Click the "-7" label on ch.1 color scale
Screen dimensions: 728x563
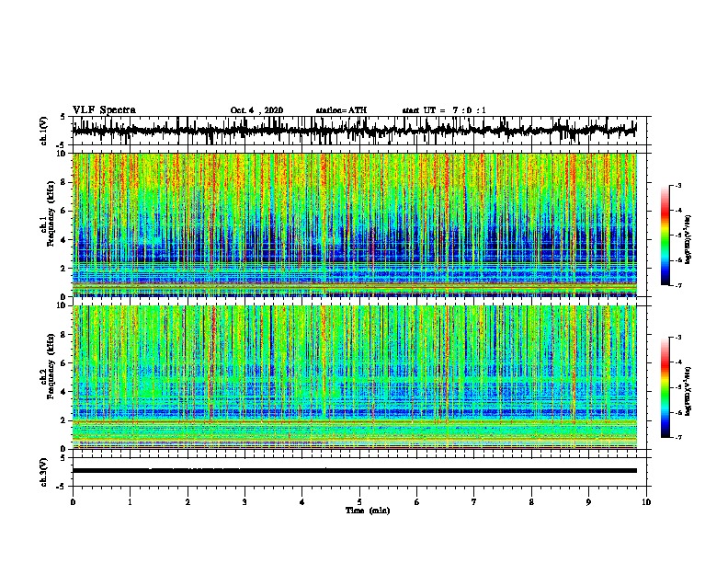pyautogui.click(x=677, y=285)
